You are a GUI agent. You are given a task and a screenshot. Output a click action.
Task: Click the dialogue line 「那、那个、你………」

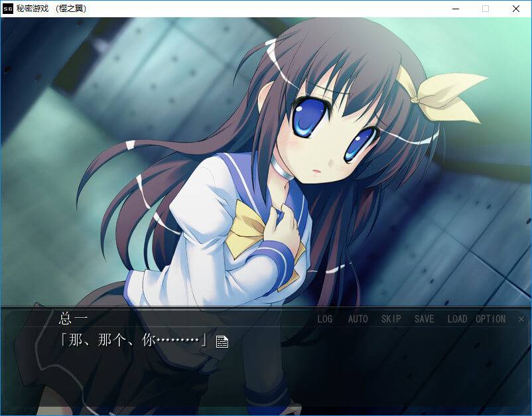(x=133, y=340)
